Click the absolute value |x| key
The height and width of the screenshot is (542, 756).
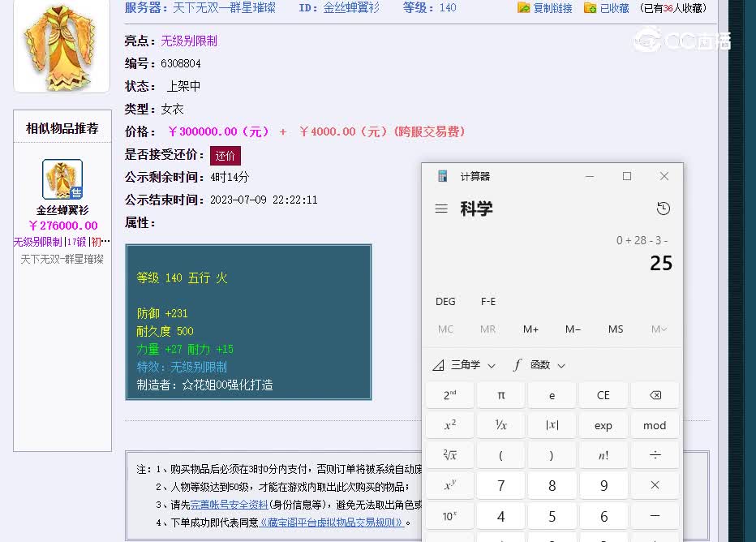[552, 425]
